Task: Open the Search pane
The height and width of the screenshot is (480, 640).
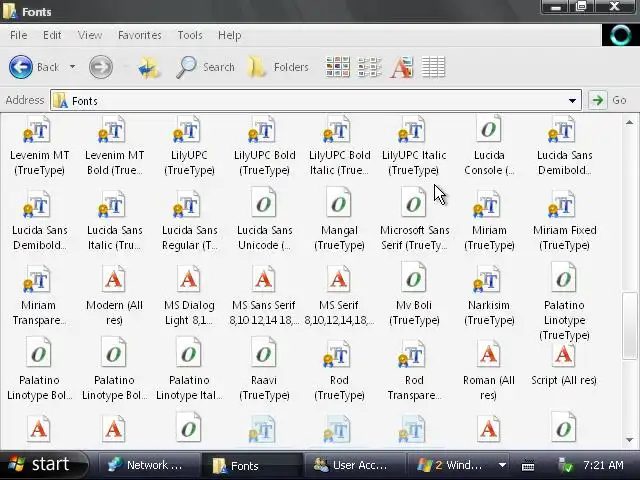Action: (205, 67)
